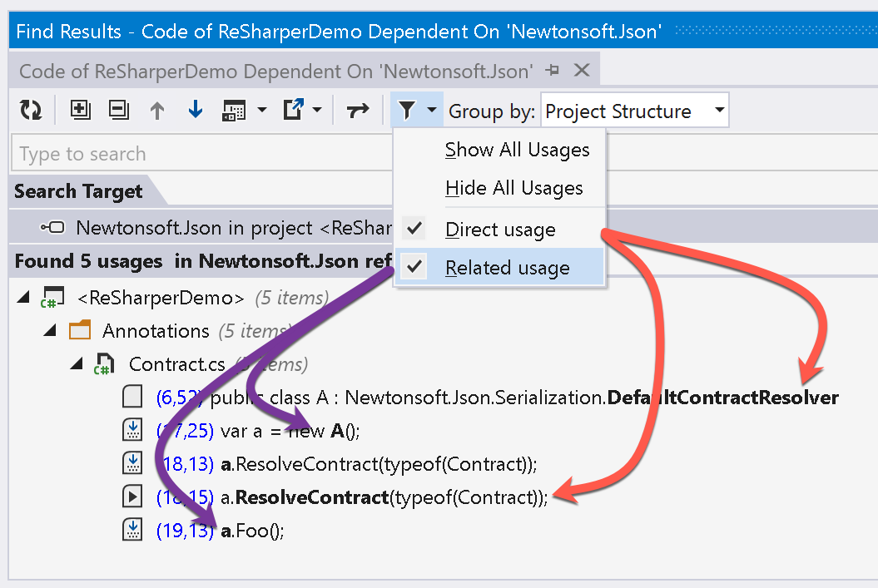Click the Refresh results icon

click(31, 110)
